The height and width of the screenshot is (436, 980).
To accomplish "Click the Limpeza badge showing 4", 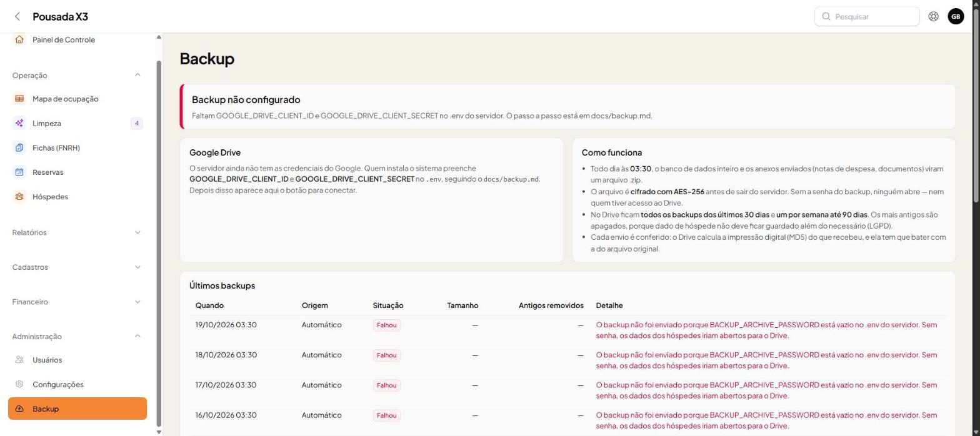I will click(136, 123).
